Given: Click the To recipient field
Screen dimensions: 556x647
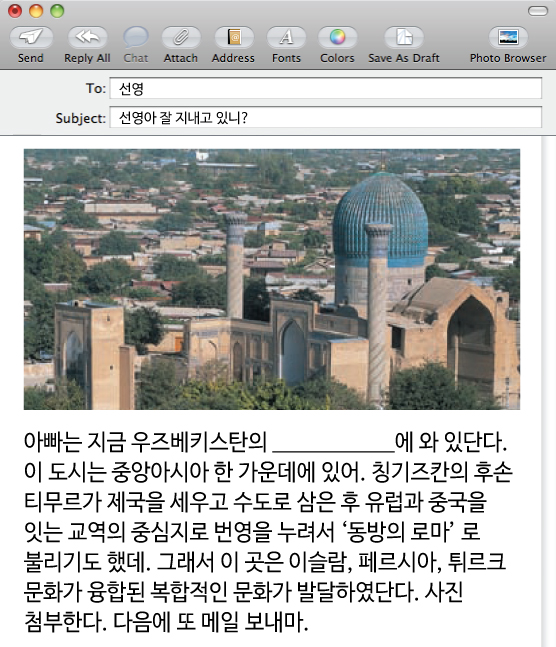Looking at the screenshot, I should (326, 88).
